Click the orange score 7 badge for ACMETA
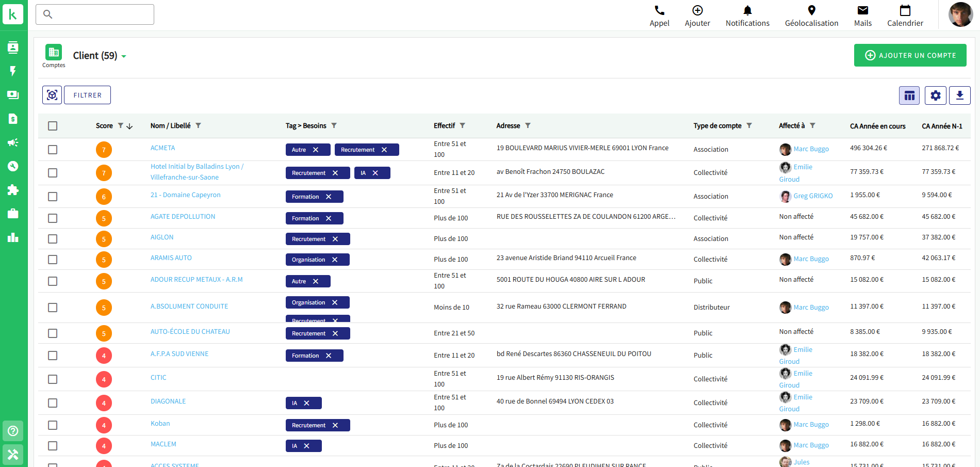The width and height of the screenshot is (980, 467). pyautogui.click(x=104, y=150)
